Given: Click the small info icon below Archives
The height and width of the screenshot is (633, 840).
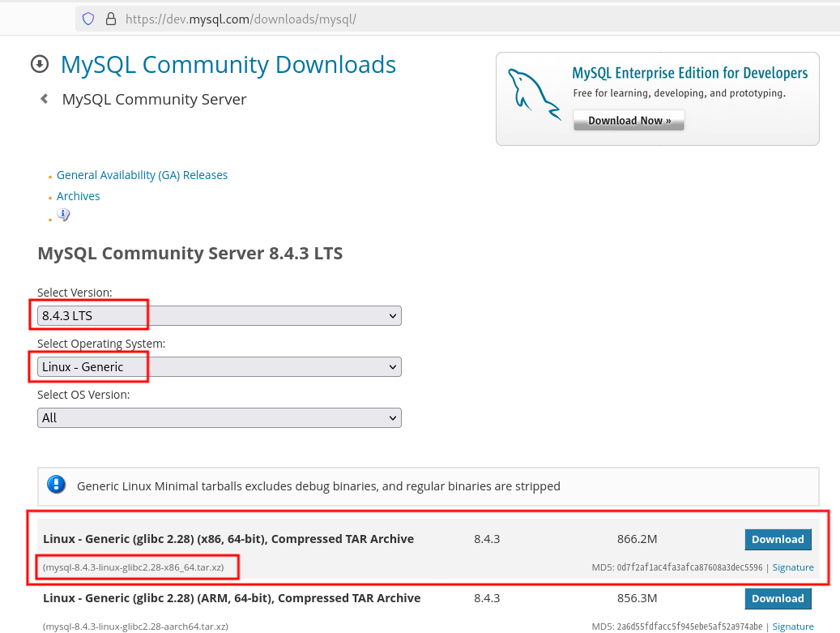Looking at the screenshot, I should click(63, 216).
